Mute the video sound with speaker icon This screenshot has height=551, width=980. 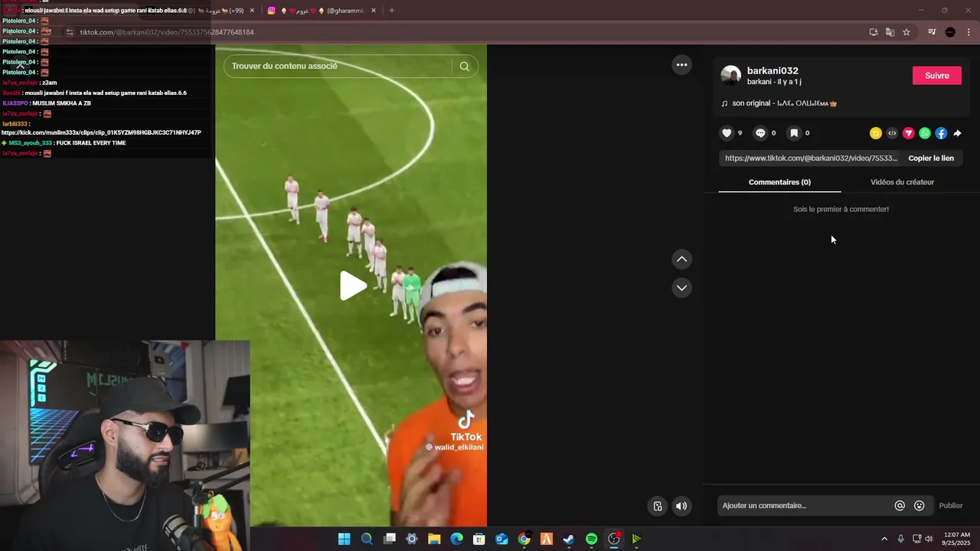[681, 506]
